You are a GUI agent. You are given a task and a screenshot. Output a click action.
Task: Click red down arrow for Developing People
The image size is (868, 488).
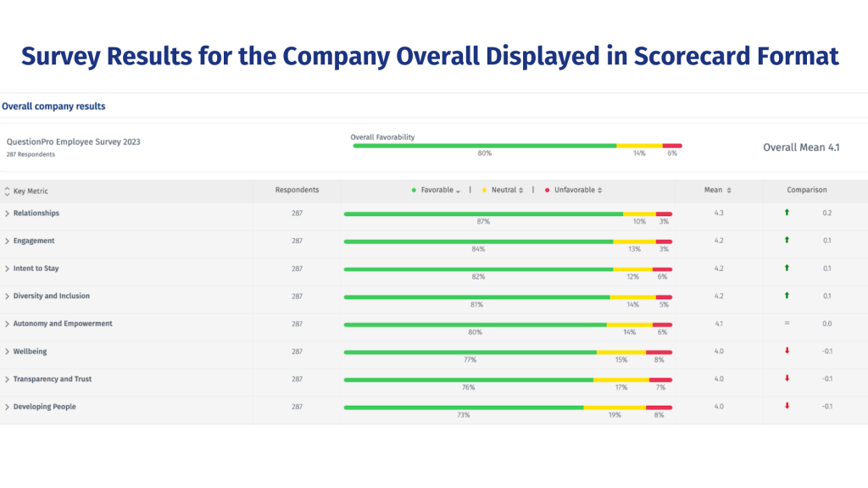787,406
